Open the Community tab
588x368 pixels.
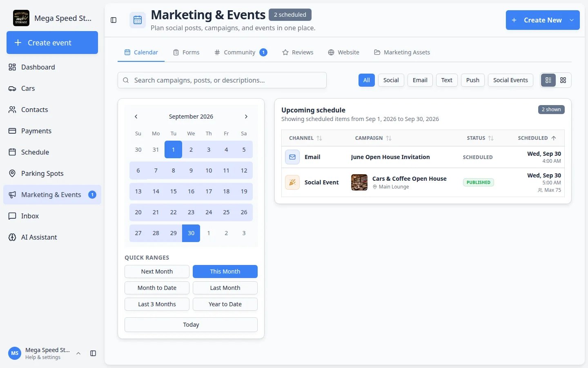click(x=241, y=52)
